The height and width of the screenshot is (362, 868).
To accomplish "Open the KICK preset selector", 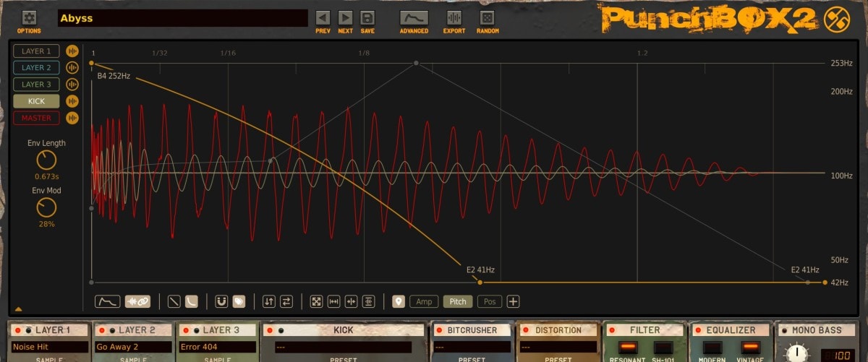I will click(344, 347).
